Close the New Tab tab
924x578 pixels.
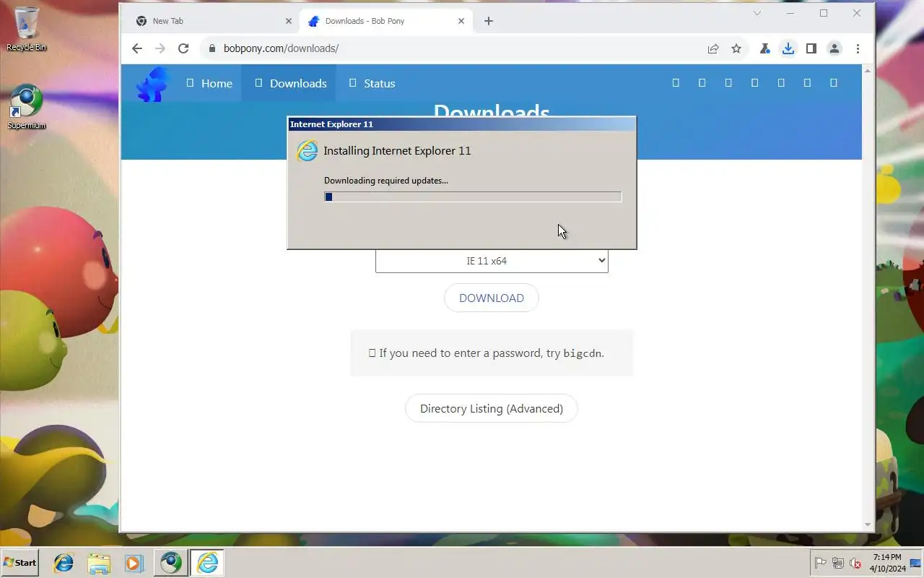[x=289, y=21]
